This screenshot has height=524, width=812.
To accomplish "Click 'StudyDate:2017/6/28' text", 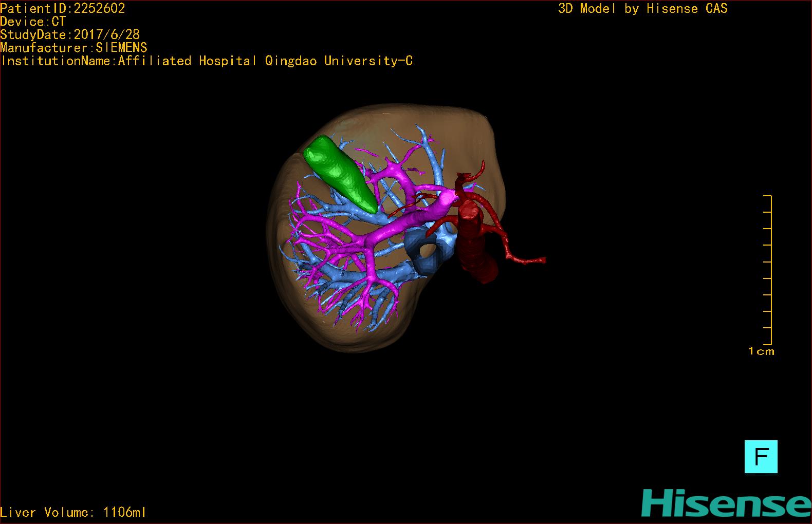I will tap(70, 34).
